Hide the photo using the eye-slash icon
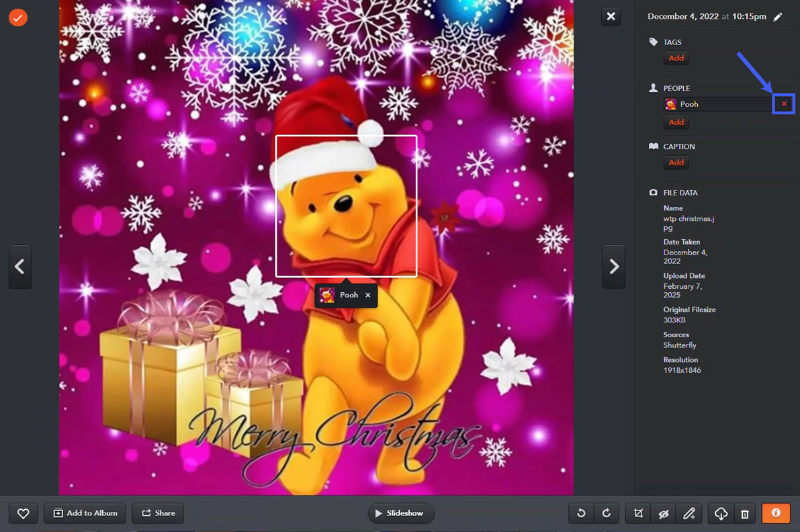800x532 pixels. tap(663, 513)
